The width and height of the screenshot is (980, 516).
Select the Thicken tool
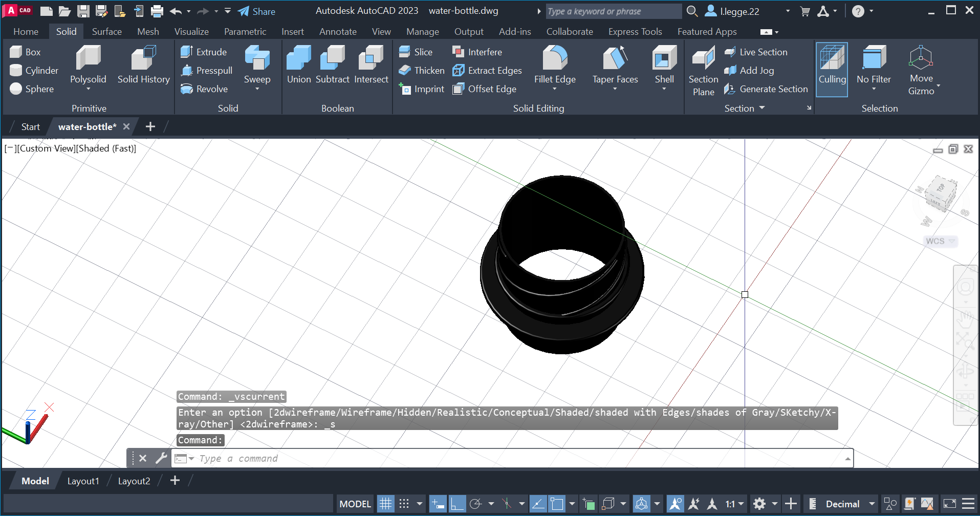click(421, 70)
